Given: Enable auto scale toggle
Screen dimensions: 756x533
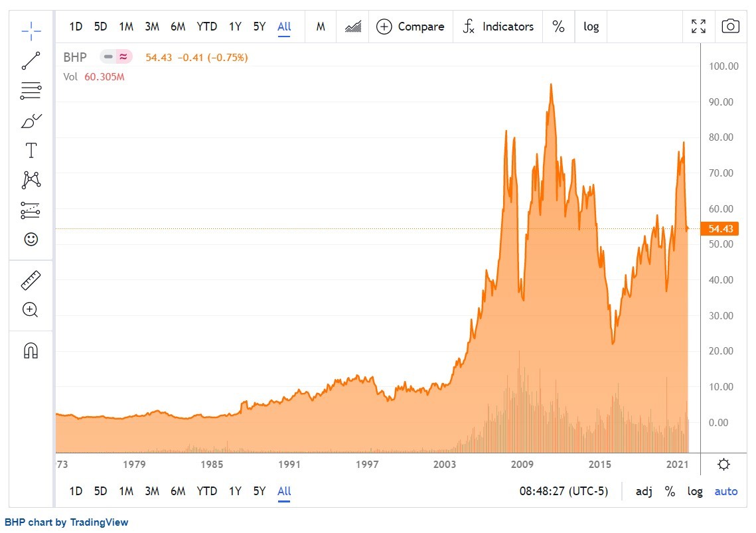Looking at the screenshot, I should click(x=726, y=491).
